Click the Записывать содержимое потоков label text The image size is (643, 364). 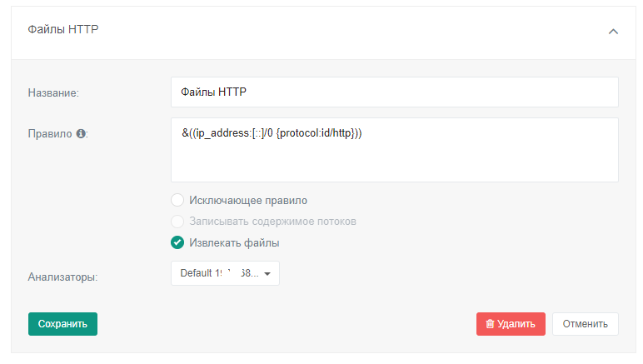(273, 222)
